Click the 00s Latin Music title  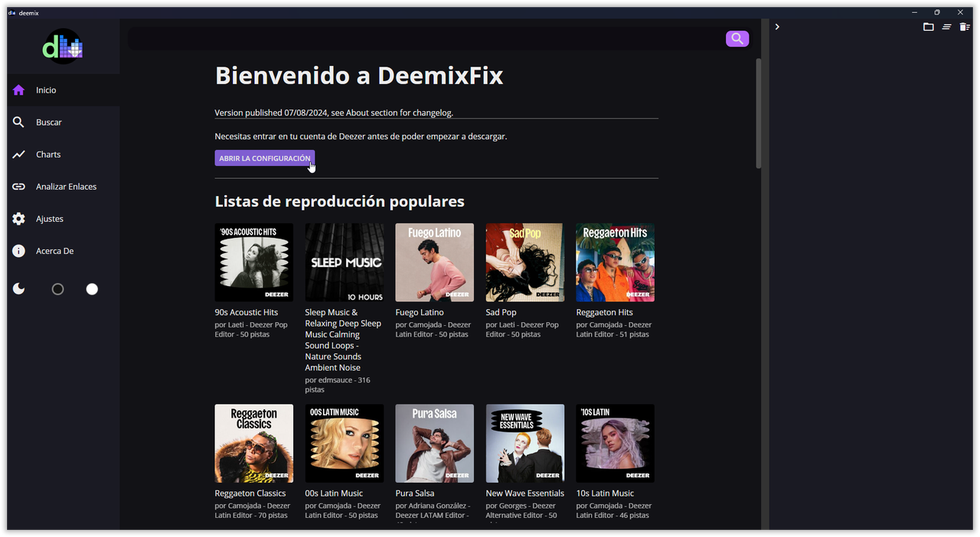pos(334,494)
